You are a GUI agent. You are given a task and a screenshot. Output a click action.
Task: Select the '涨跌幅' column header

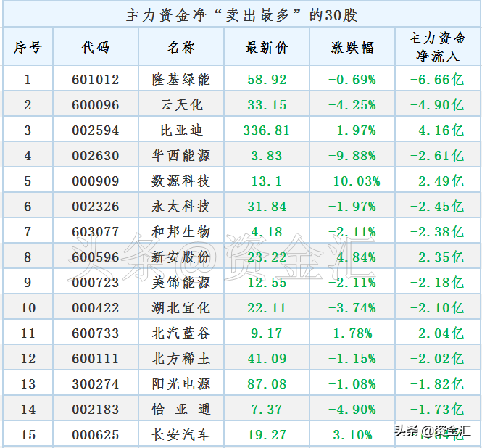[x=352, y=48]
